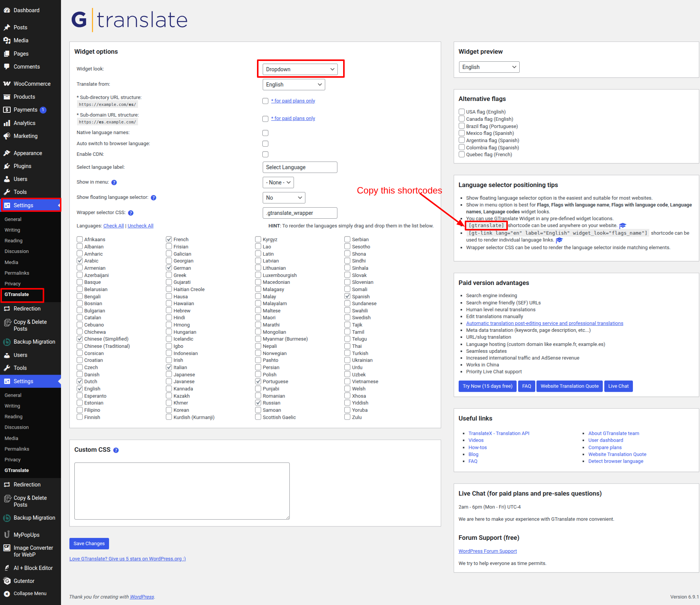Check the Japanese language checkbox

[x=169, y=375]
